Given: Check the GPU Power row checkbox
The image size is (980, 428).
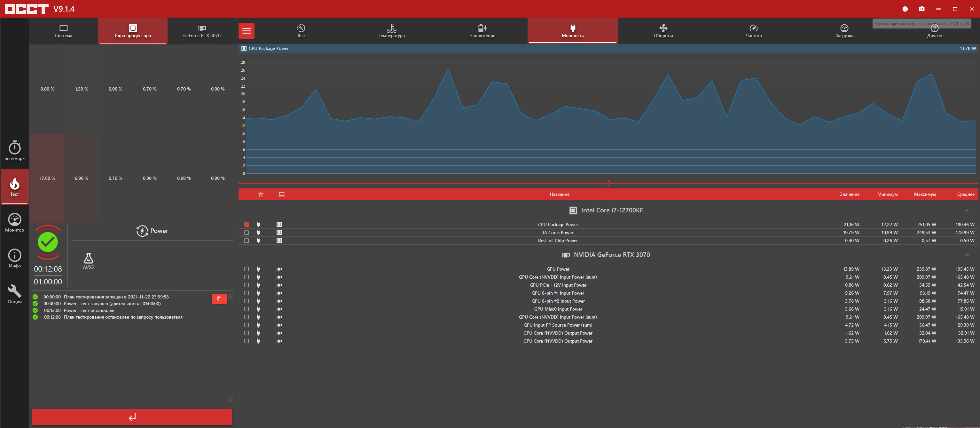Looking at the screenshot, I should 247,269.
